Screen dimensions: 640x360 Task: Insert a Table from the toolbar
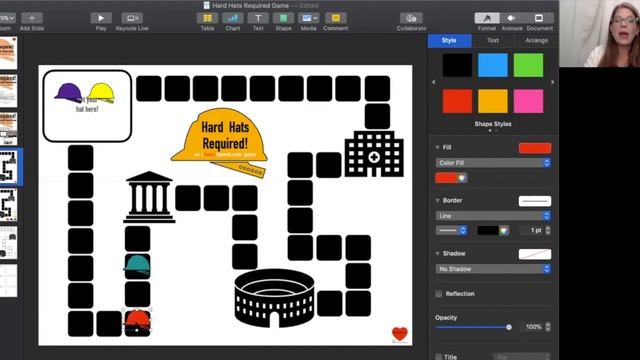tap(207, 18)
